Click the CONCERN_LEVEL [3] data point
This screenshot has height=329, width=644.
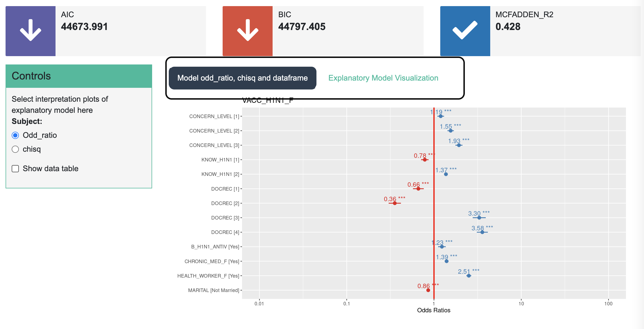point(459,145)
